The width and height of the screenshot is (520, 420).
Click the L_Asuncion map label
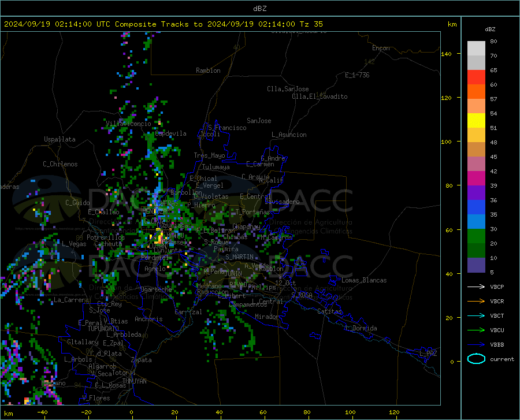coord(289,135)
